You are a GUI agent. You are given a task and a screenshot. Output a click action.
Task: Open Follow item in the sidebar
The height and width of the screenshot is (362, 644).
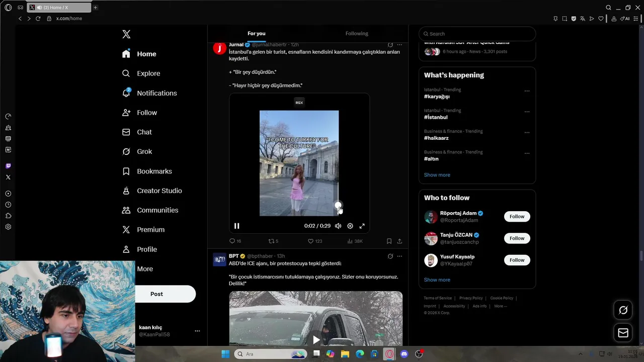(x=139, y=113)
